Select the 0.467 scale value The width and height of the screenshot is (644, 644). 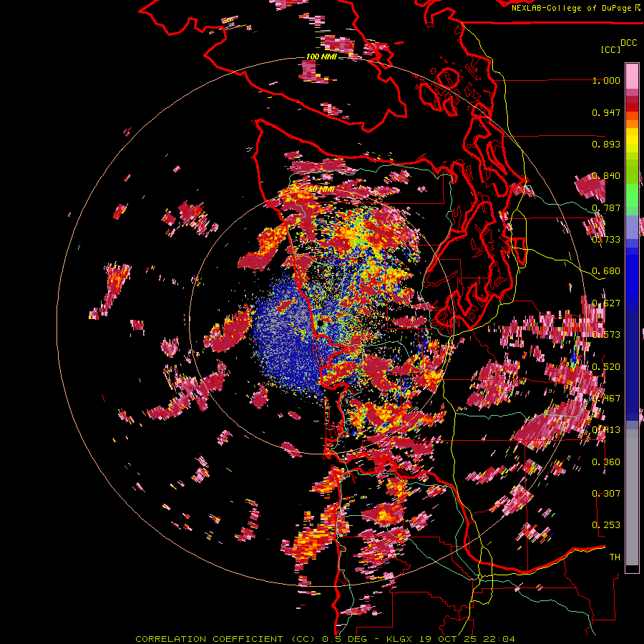click(x=606, y=399)
